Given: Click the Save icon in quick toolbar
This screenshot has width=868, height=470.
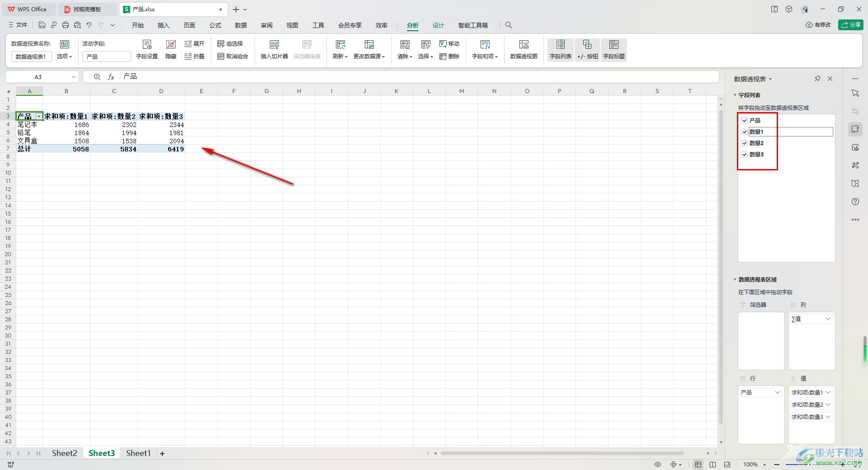Looking at the screenshot, I should click(42, 25).
